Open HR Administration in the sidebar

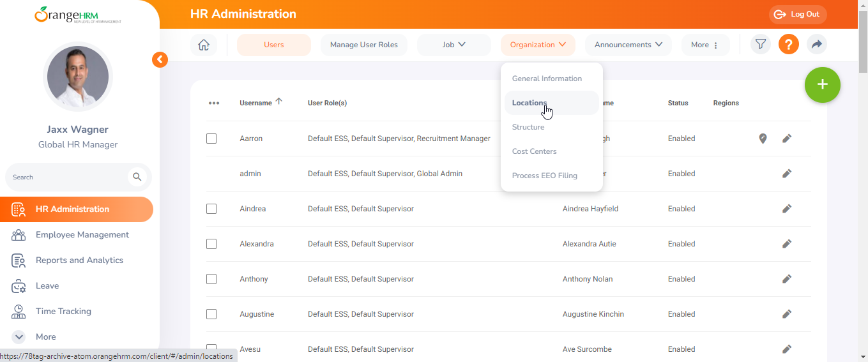(x=77, y=209)
